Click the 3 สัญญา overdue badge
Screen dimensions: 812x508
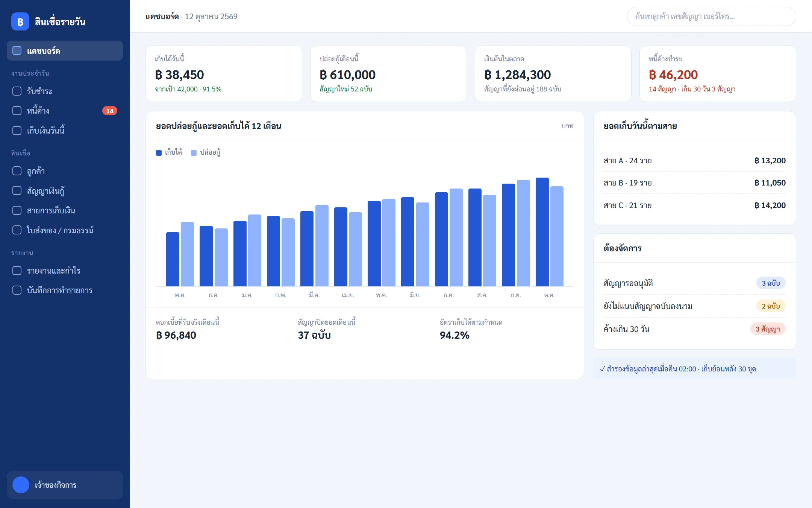pyautogui.click(x=768, y=329)
